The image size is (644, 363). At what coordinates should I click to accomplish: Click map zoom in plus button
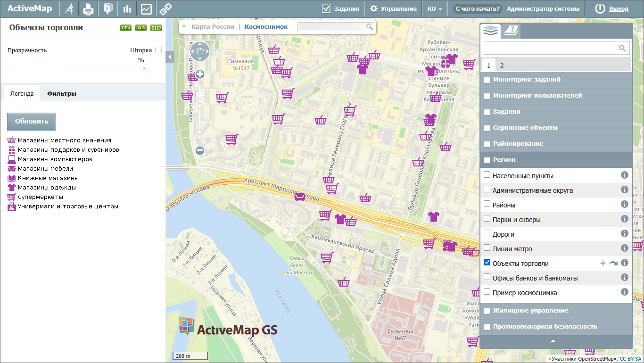(200, 74)
